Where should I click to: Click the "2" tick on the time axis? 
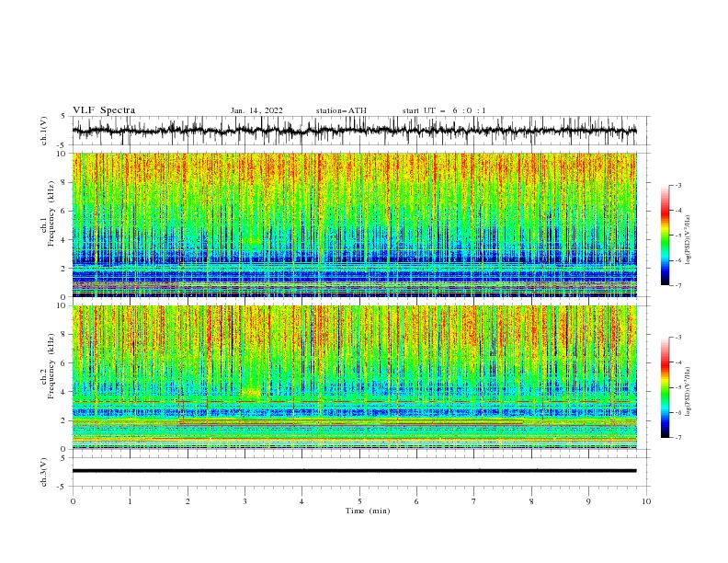[x=188, y=501]
